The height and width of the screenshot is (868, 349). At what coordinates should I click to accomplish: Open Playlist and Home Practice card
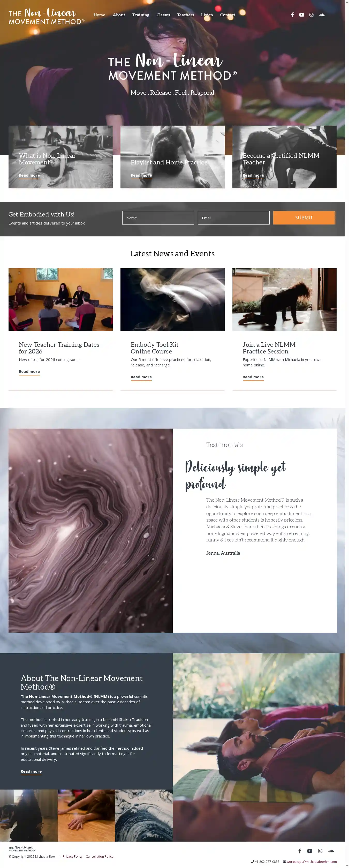pyautogui.click(x=172, y=157)
